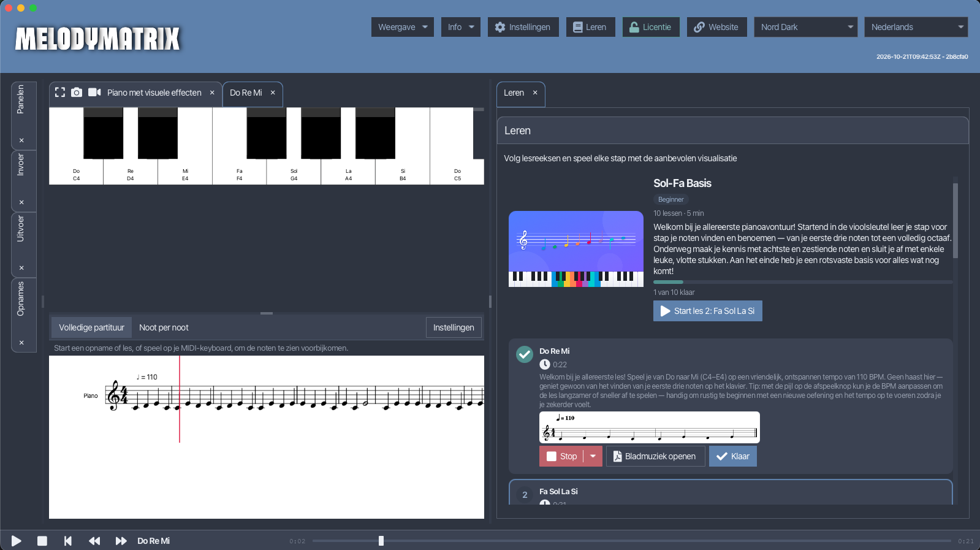The height and width of the screenshot is (550, 980).
Task: Skip to the start of the track
Action: (68, 541)
